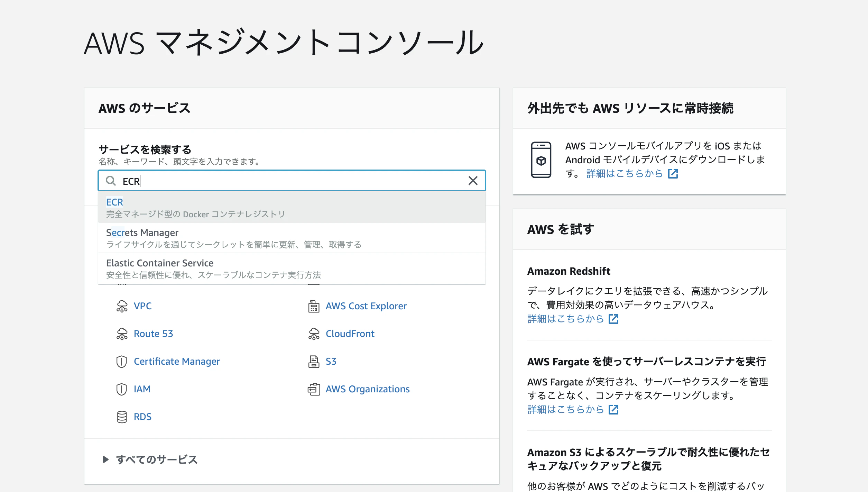Click the mobile phone app icon
This screenshot has height=492, width=868.
[541, 160]
